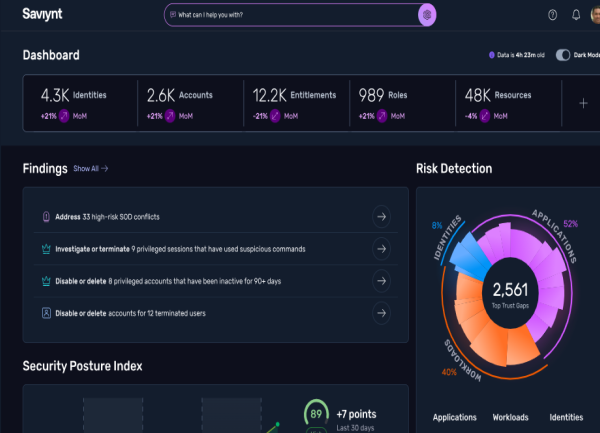Open the notifications bell
Image resolution: width=600 pixels, height=433 pixels.
(575, 15)
